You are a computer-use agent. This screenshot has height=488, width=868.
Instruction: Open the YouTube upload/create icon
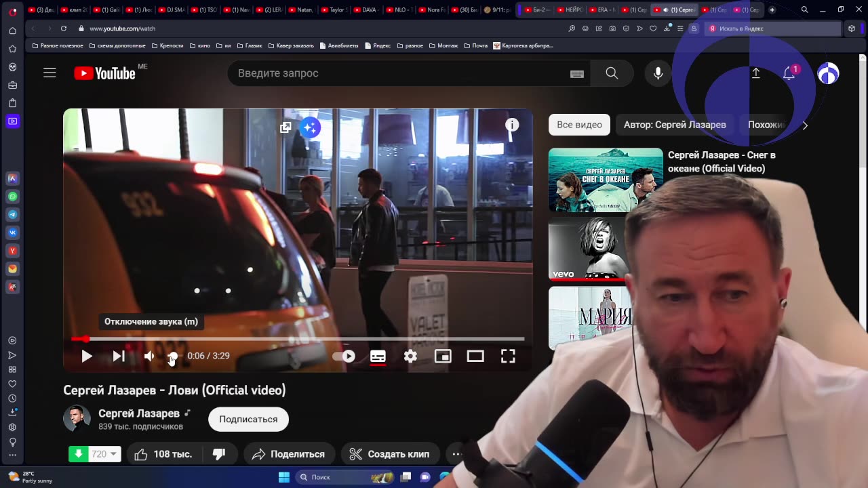click(x=755, y=73)
